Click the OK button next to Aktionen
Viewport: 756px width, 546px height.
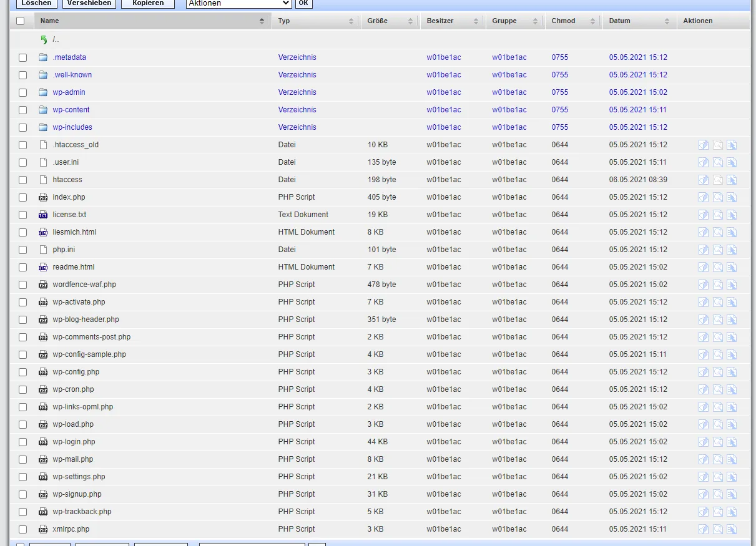click(303, 3)
